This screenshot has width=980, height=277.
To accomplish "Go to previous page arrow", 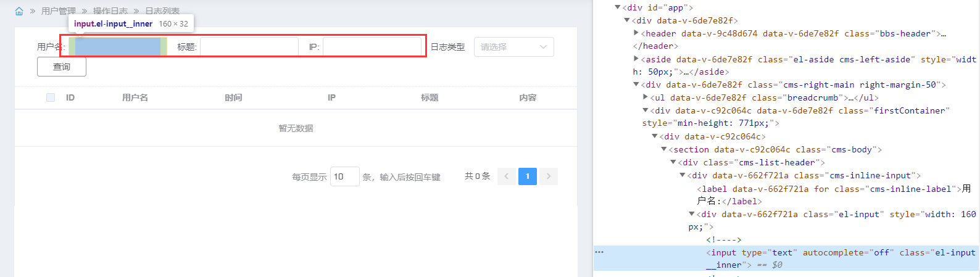I will point(507,176).
